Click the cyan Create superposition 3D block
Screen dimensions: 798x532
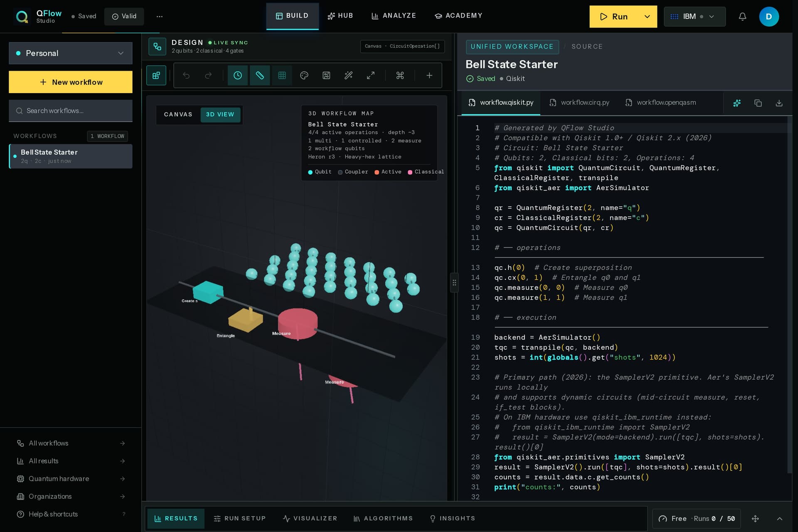[208, 292]
